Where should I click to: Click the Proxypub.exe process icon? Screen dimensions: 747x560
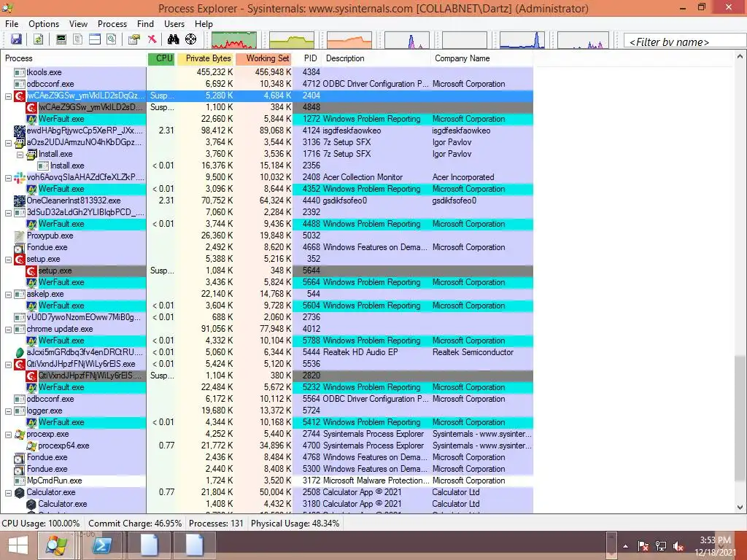20,236
